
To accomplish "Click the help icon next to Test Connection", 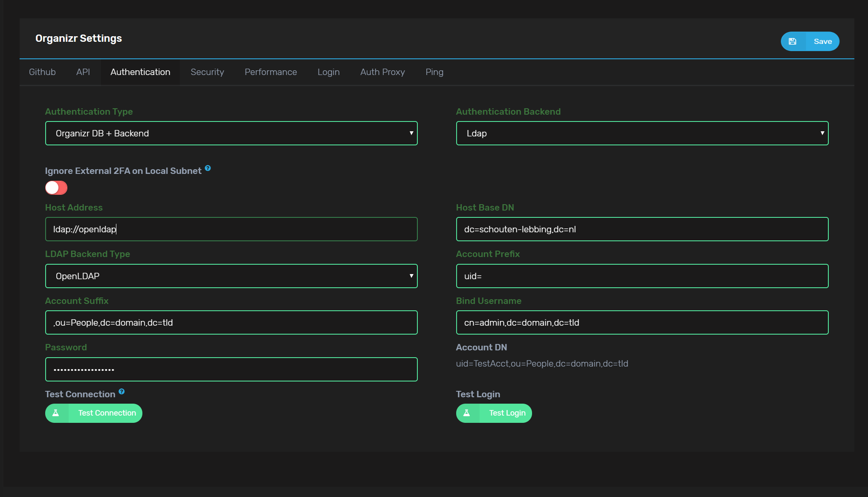I will [122, 391].
